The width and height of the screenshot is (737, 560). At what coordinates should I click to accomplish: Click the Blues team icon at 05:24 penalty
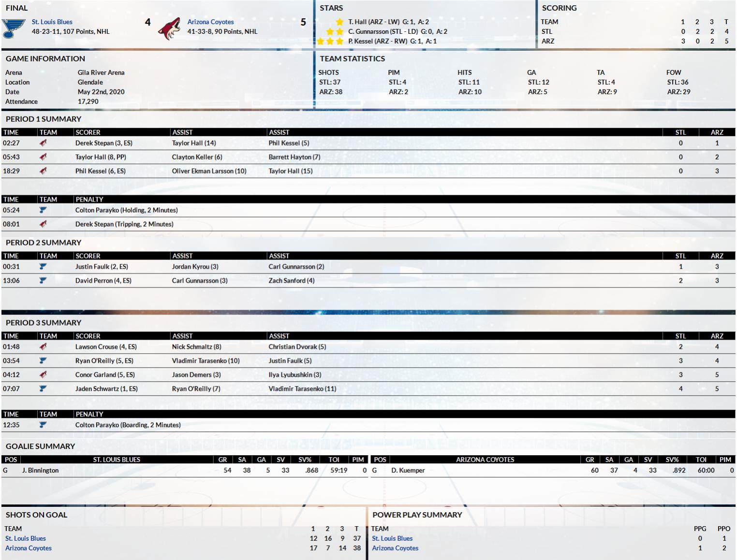tap(43, 210)
